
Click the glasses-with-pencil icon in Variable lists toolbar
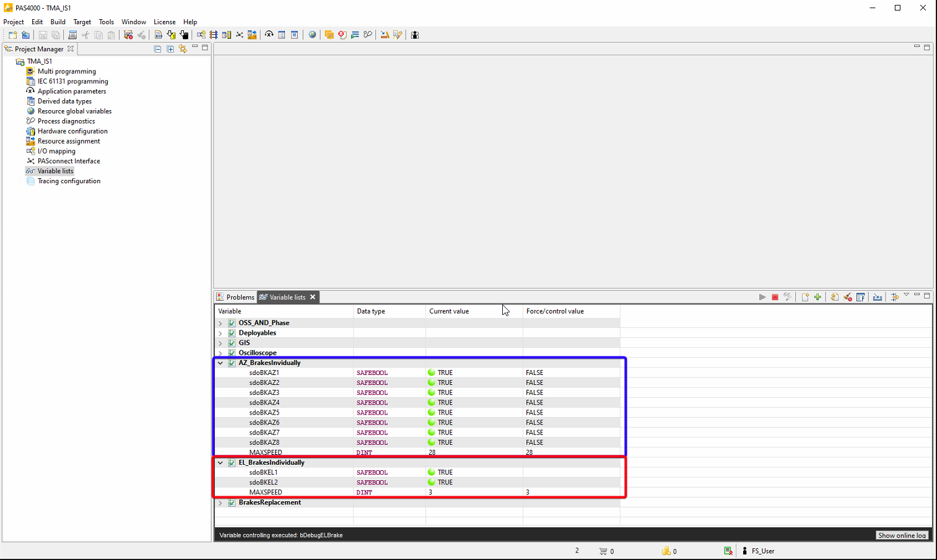tap(788, 297)
